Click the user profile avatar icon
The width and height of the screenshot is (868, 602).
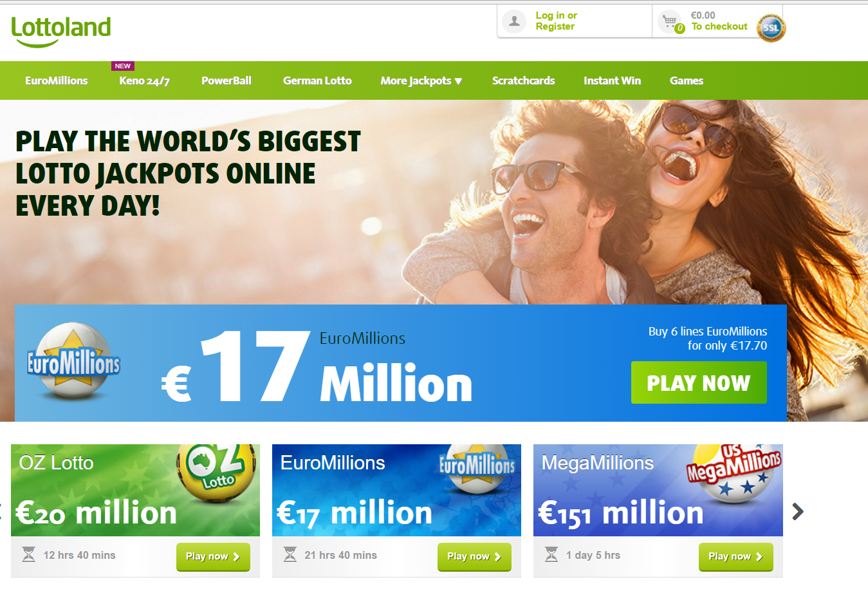pyautogui.click(x=514, y=21)
